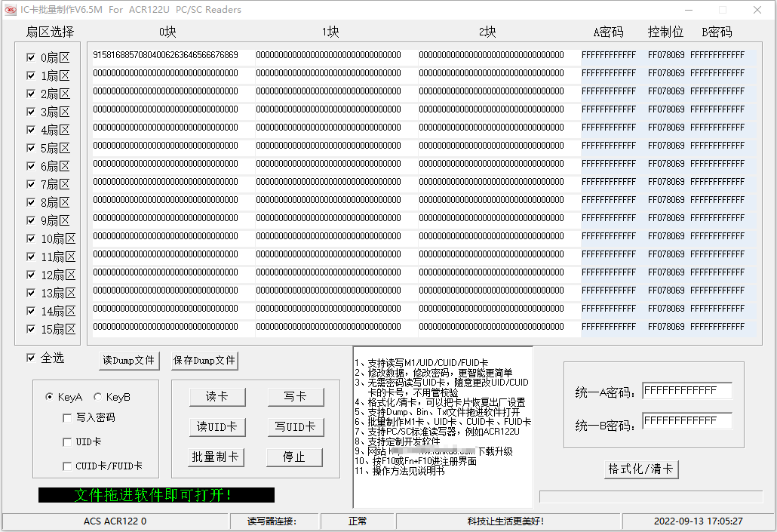
Task: Select the KeyA radio button
Action: point(49,397)
